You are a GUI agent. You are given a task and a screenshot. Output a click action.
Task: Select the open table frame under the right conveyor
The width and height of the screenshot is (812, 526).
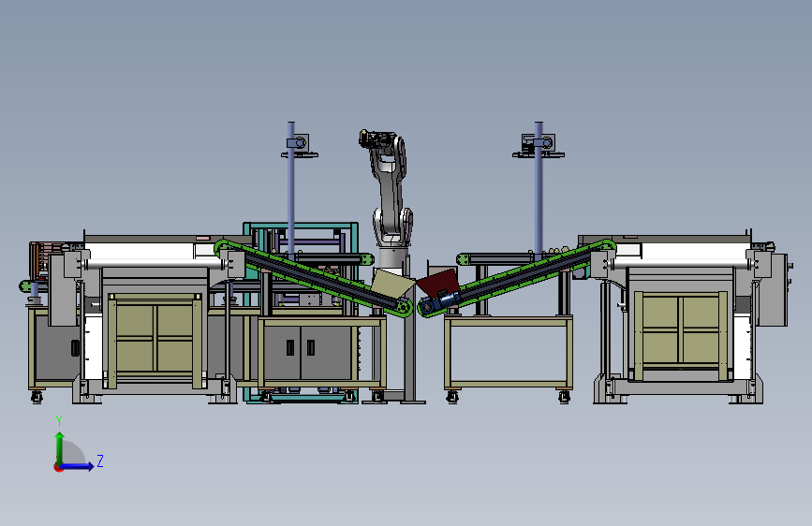[508, 352]
